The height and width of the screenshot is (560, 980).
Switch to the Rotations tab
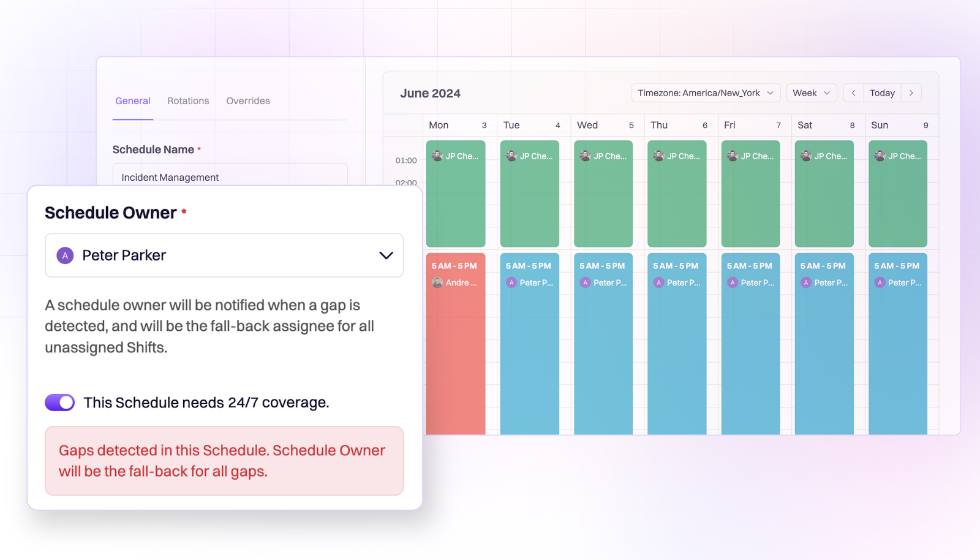(188, 100)
